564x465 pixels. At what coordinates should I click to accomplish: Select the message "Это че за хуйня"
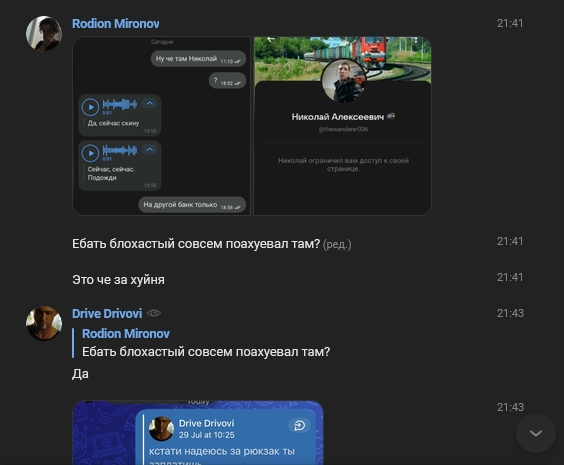pos(118,280)
